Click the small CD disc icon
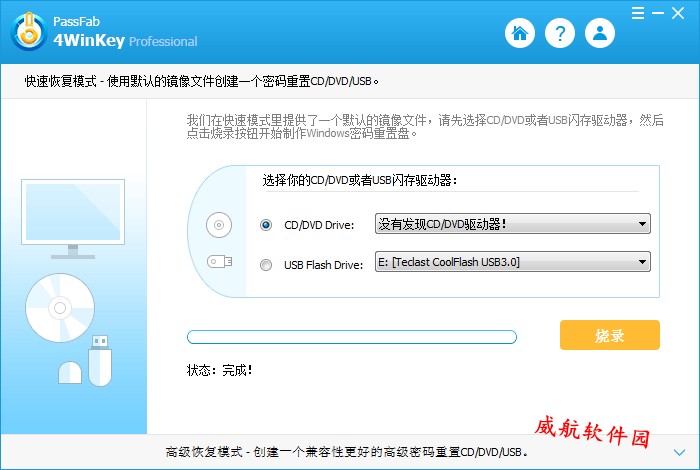 coord(219,225)
